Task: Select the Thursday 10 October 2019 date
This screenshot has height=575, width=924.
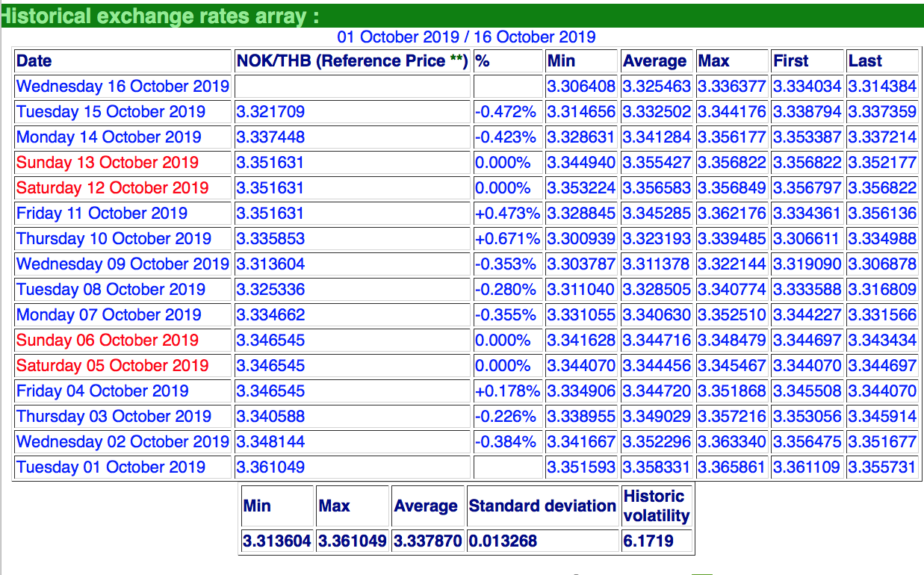Action: [114, 239]
